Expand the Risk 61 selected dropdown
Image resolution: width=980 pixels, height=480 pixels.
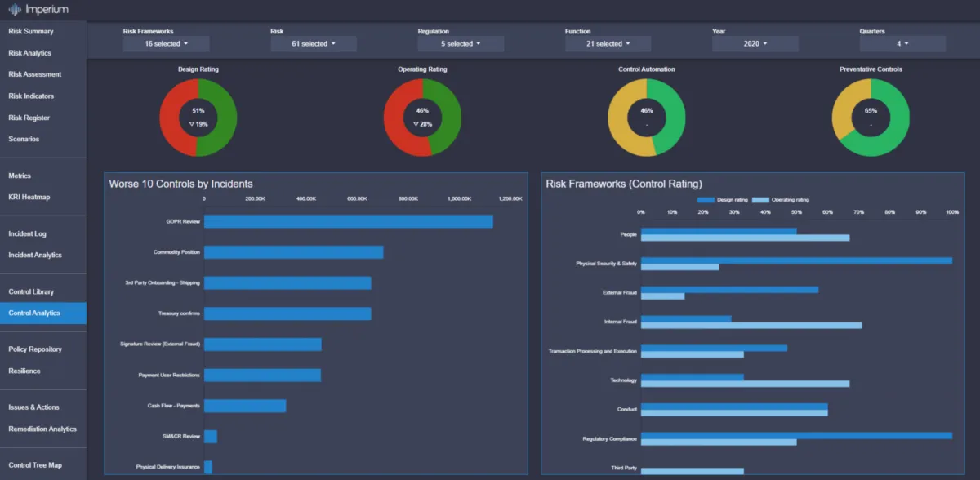313,44
